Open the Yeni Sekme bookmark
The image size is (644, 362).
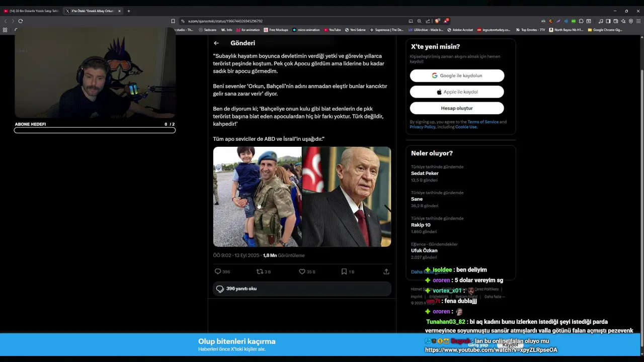355,30
